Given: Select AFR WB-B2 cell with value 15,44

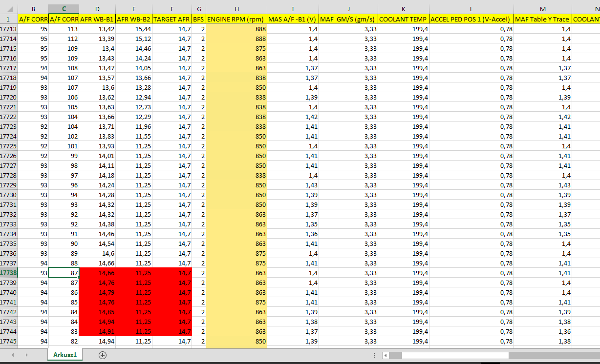Looking at the screenshot, I should [134, 29].
